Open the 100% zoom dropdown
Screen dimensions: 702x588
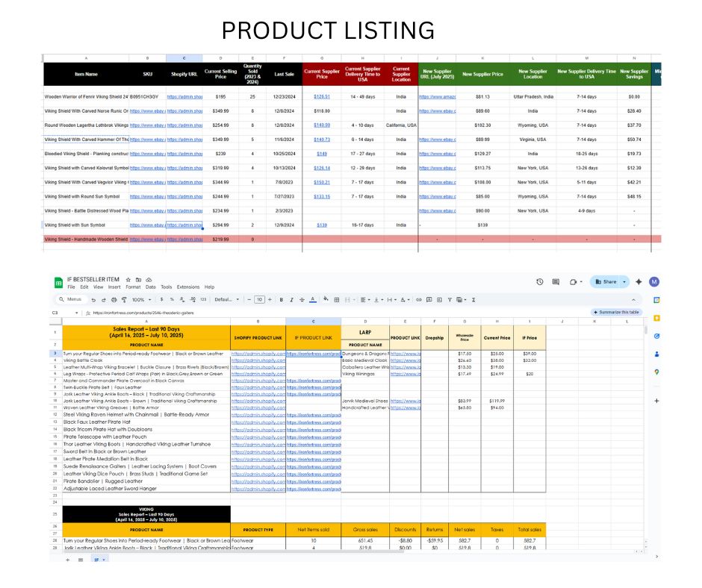coord(140,299)
